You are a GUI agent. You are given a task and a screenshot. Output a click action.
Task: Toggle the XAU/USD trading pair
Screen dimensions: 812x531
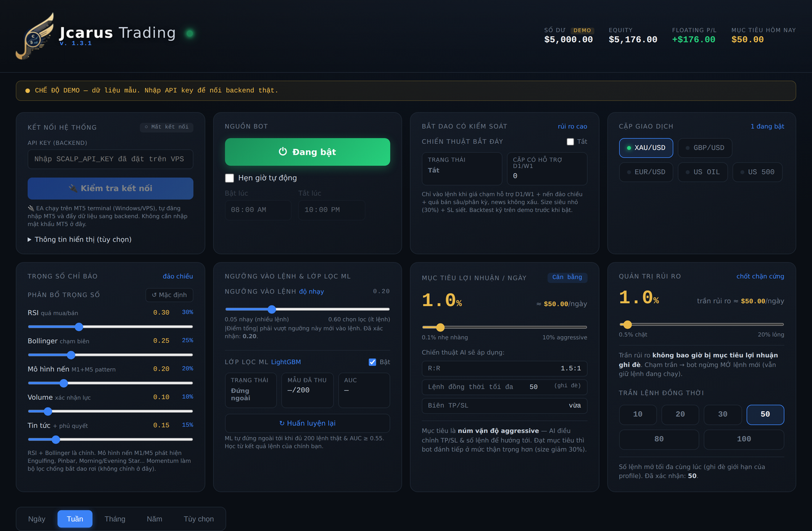[x=646, y=148]
